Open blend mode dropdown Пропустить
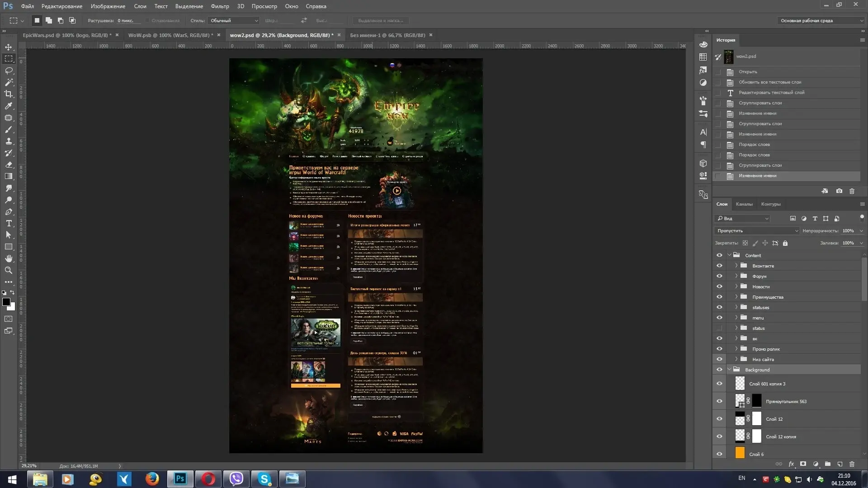This screenshot has width=868, height=488. (x=757, y=231)
